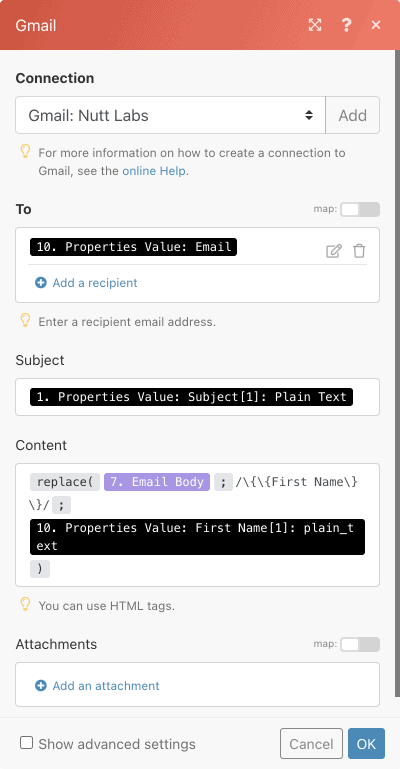Confirm settings with the OK button
The width and height of the screenshot is (400, 769).
pos(366,743)
